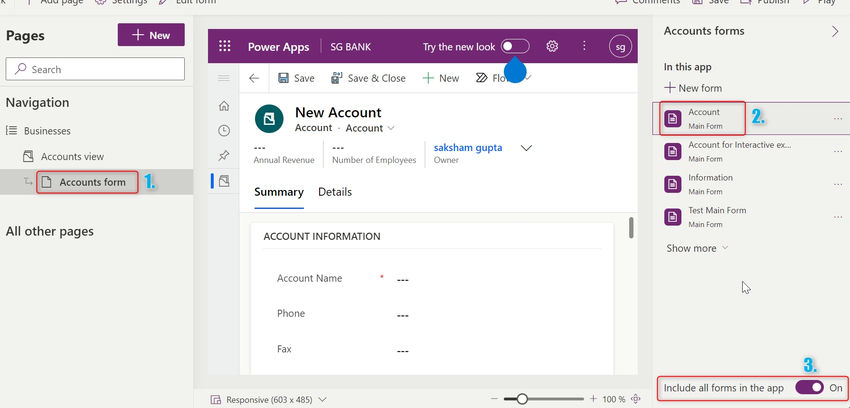850x408 pixels.
Task: Select the Test Main Form icon
Action: pyautogui.click(x=673, y=217)
